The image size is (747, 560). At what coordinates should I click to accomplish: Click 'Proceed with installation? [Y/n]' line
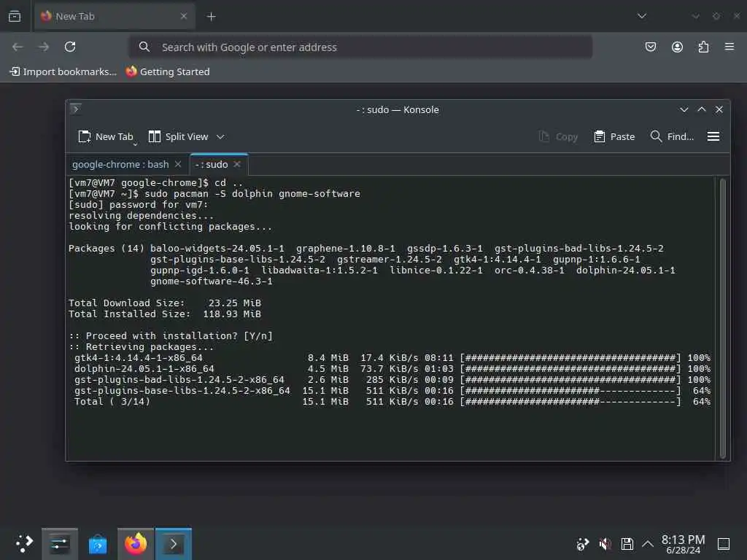(171, 335)
